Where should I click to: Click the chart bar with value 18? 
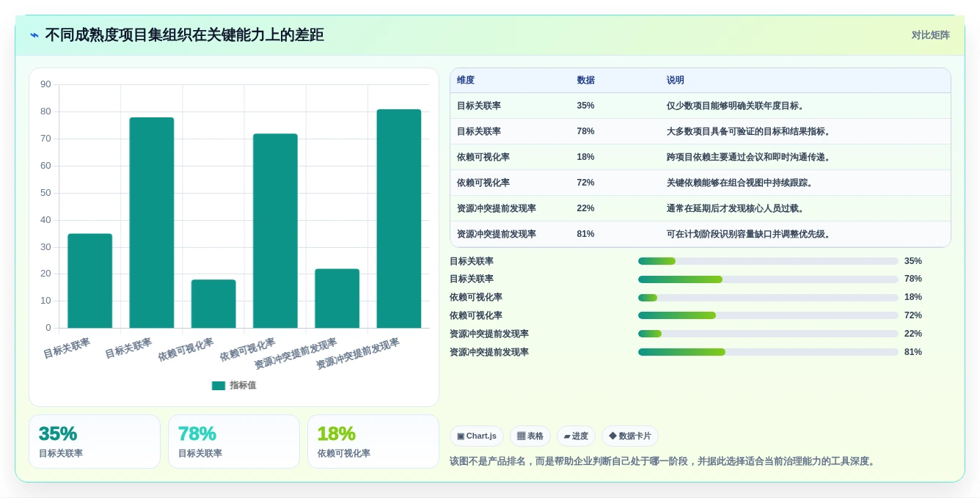pos(213,304)
